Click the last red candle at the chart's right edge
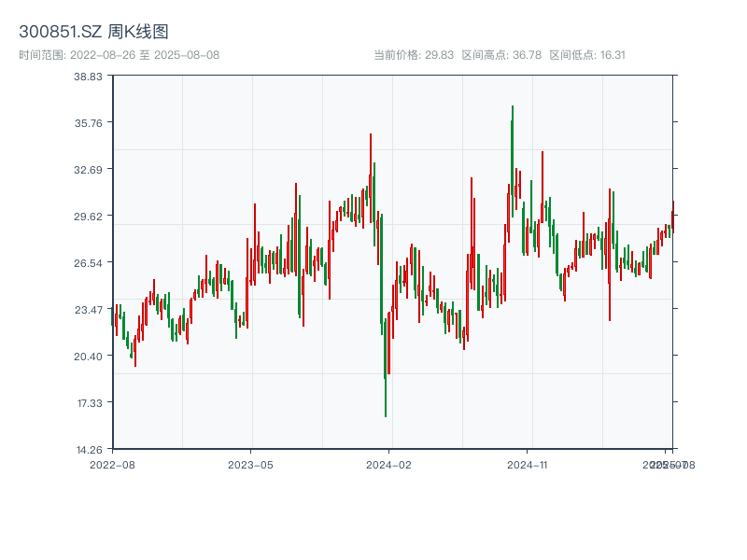This screenshot has width=747, height=560. [x=673, y=217]
